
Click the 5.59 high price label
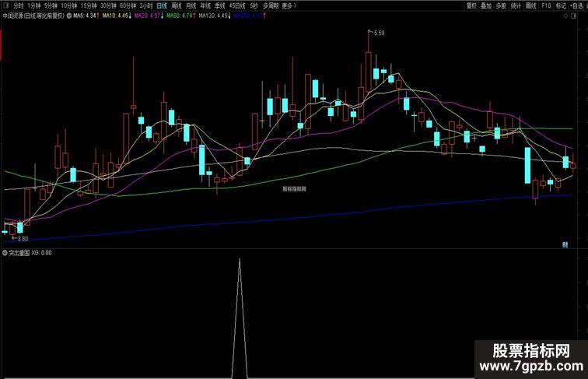point(379,33)
